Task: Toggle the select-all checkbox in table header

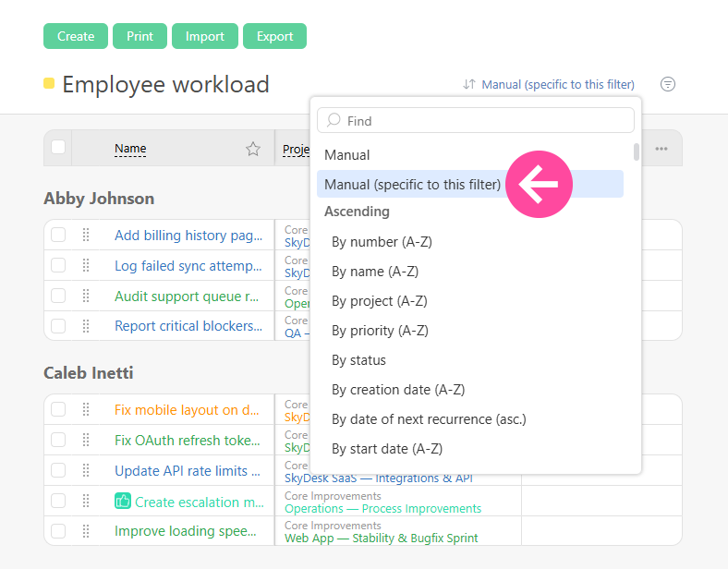Action: 58,148
